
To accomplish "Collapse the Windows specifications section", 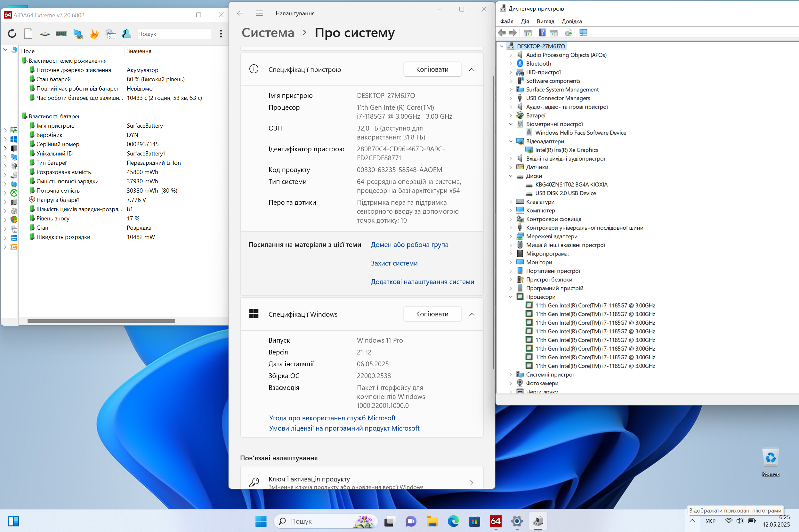I will (472, 314).
